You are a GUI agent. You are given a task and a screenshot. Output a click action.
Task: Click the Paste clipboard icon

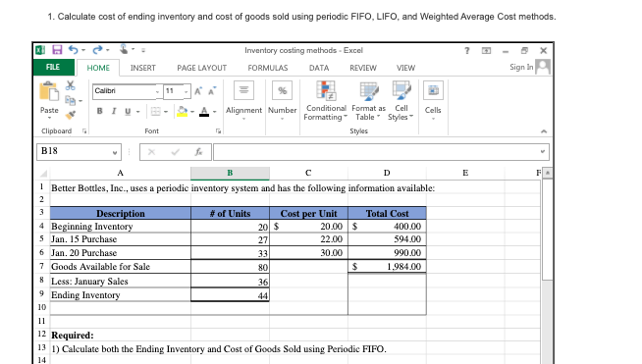pos(49,91)
